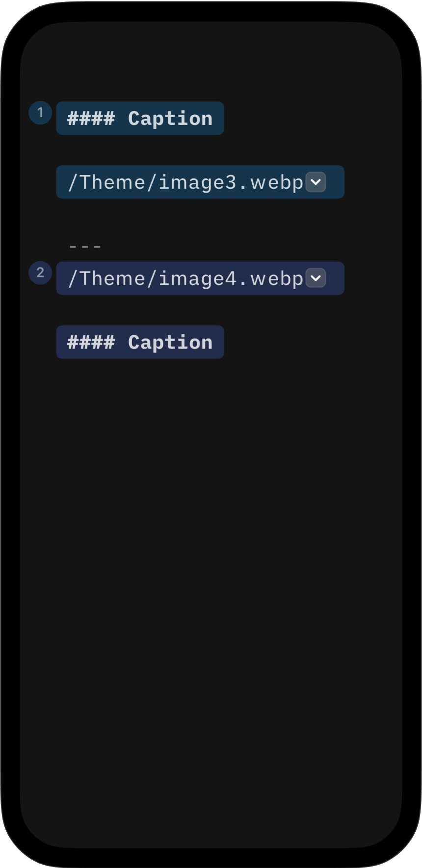Click the empty area below the last caption
Image resolution: width=422 pixels, height=868 pixels.
pyautogui.click(x=211, y=539)
